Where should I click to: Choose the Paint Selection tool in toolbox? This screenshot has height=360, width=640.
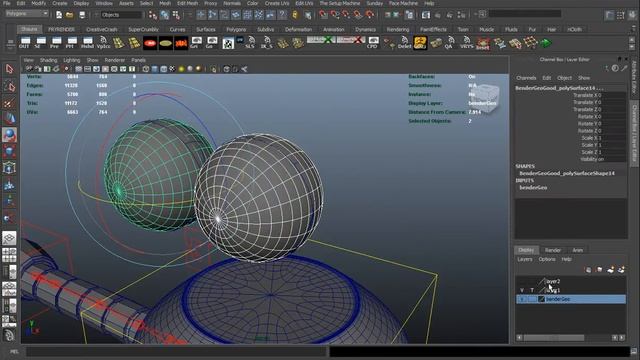click(x=9, y=102)
